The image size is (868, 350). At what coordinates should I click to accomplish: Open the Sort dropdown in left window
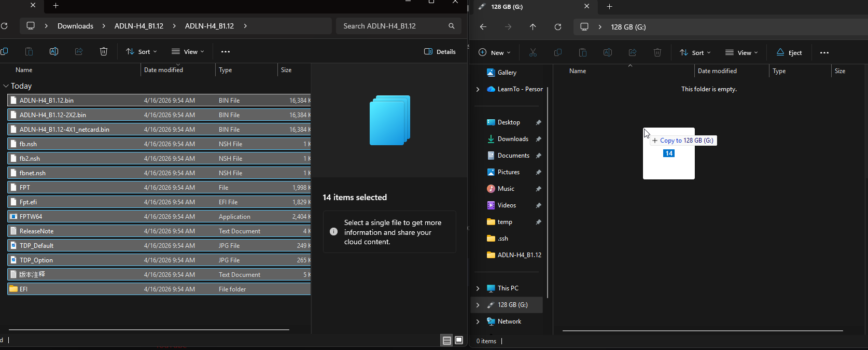141,51
